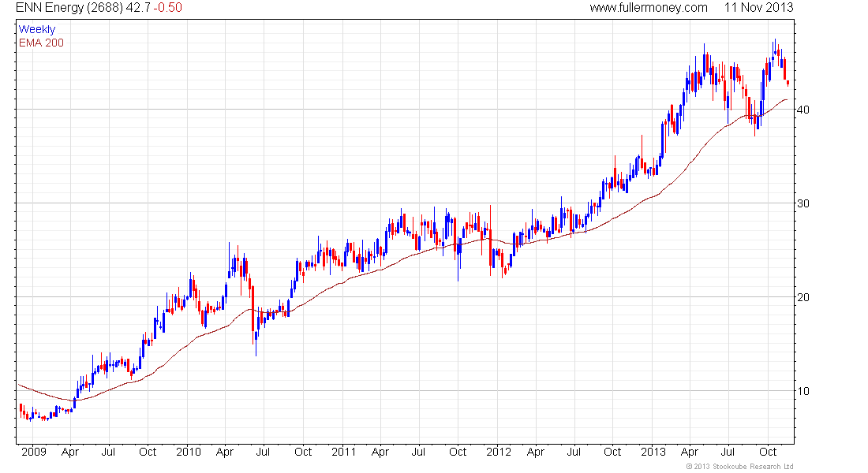Click the red -0.50 price change

[x=167, y=8]
